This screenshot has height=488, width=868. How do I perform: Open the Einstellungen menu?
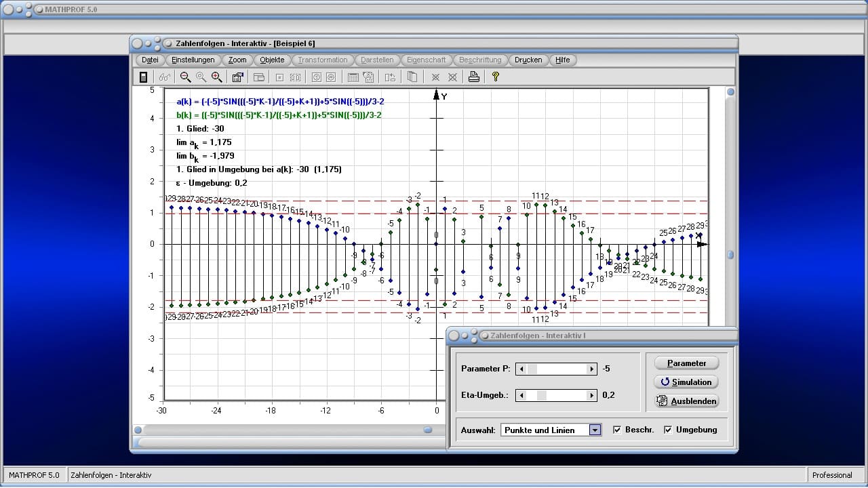click(x=193, y=60)
